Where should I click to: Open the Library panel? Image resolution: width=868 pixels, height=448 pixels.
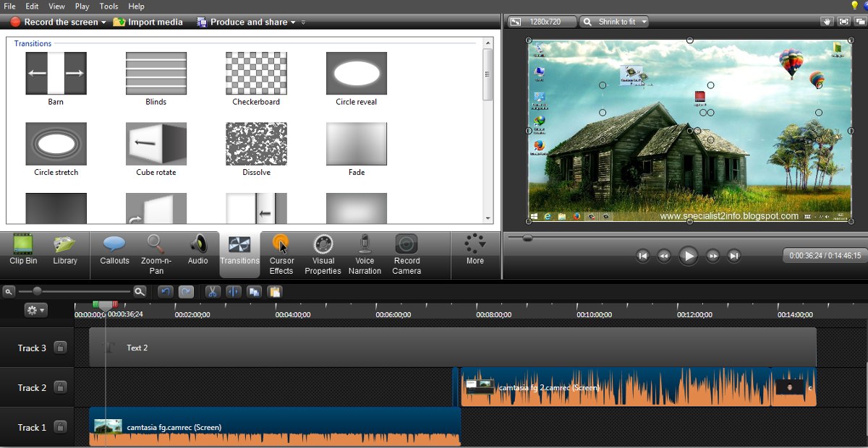click(x=65, y=251)
